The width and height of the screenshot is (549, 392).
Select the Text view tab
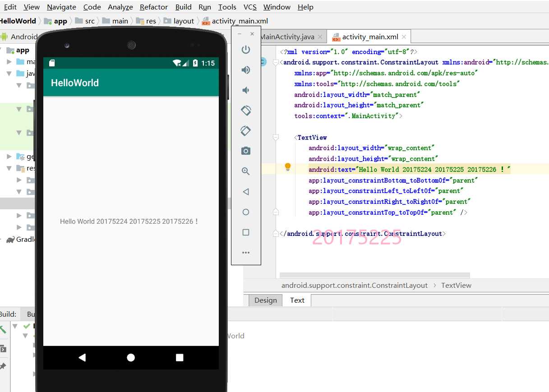point(297,300)
